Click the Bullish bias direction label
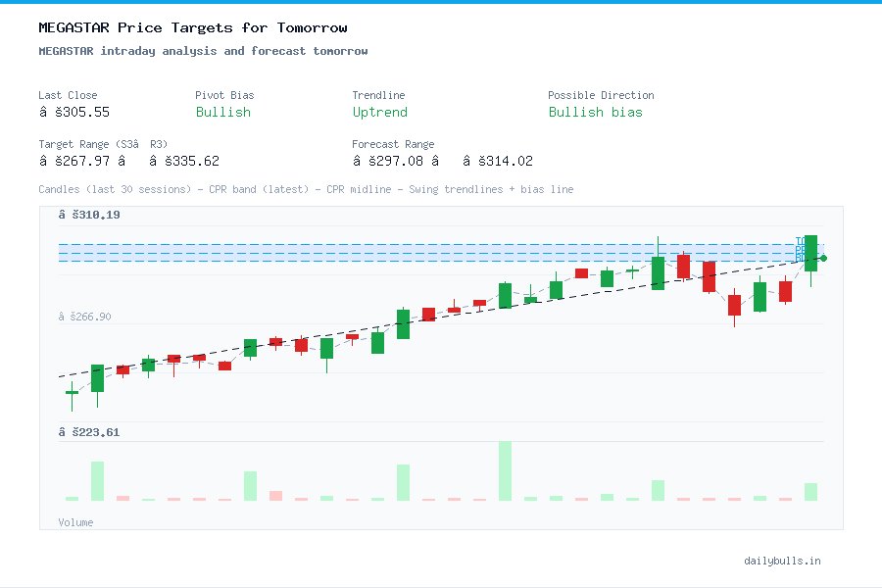 click(x=596, y=113)
